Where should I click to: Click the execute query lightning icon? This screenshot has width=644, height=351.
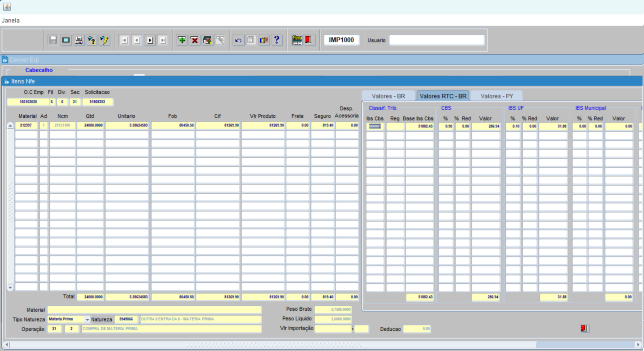pyautogui.click(x=105, y=40)
